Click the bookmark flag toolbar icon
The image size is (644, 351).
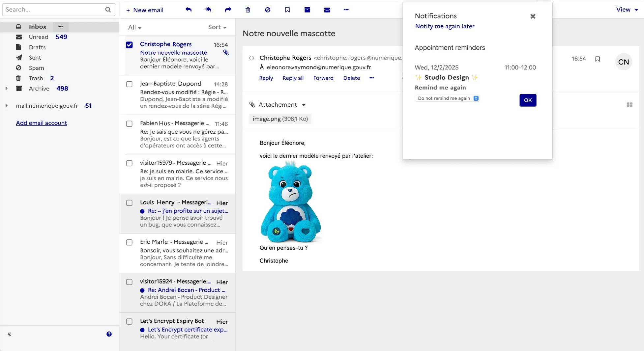pyautogui.click(x=287, y=10)
